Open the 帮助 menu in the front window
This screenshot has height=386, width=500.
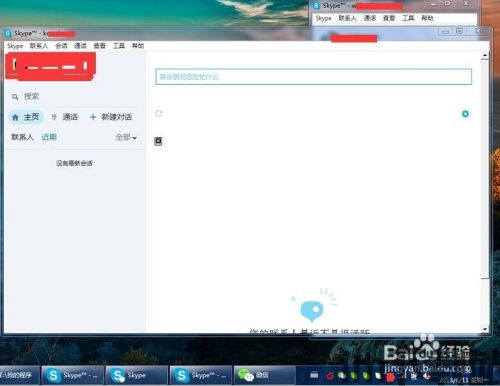(x=138, y=46)
